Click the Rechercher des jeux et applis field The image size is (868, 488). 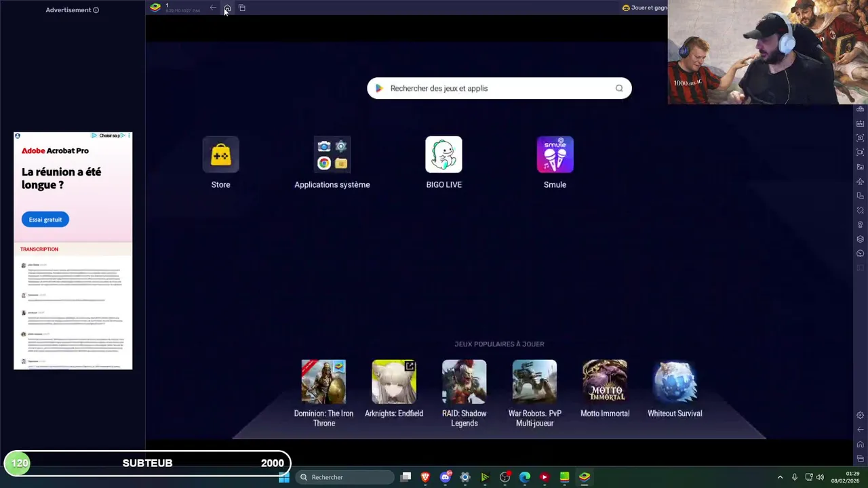click(499, 88)
